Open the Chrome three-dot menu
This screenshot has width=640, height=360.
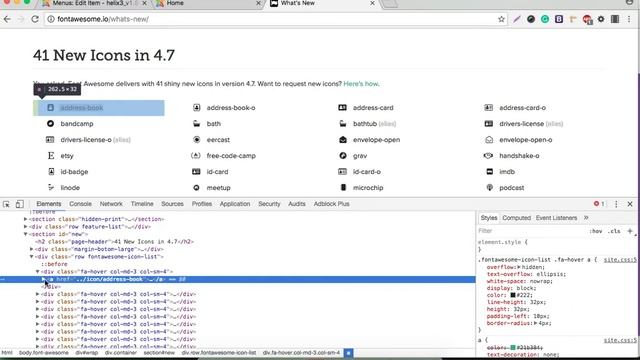point(629,19)
